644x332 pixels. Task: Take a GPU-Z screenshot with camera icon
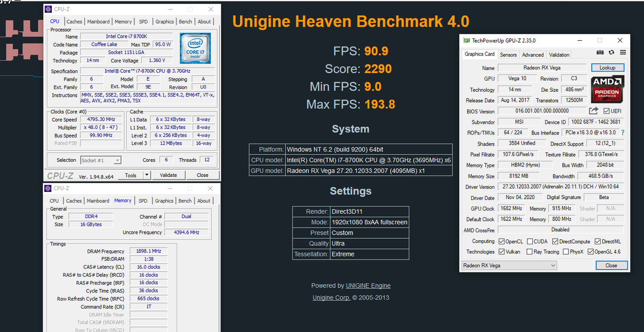point(600,52)
